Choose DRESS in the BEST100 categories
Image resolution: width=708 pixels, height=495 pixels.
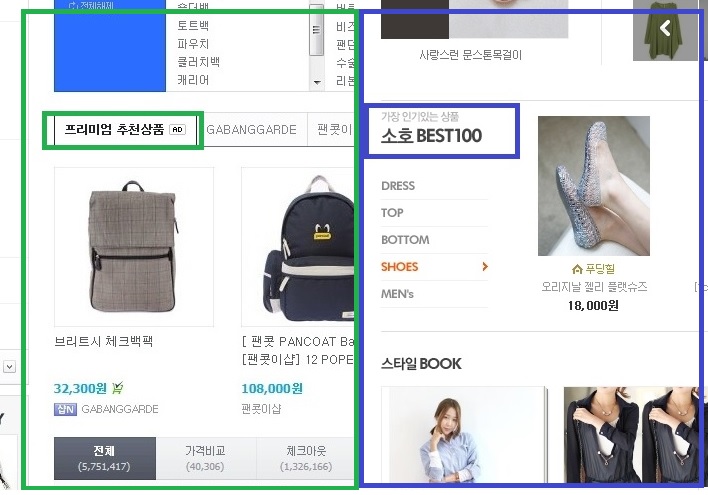click(x=398, y=186)
